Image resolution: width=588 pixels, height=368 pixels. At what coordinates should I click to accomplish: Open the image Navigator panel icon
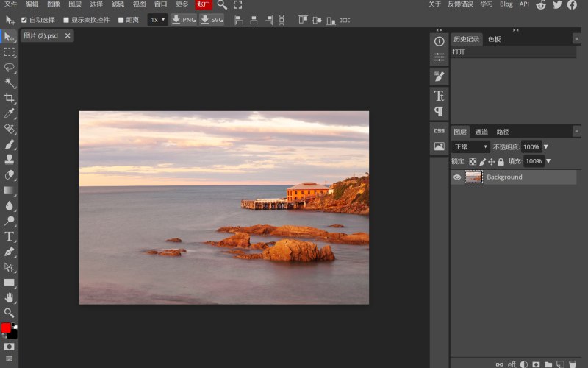click(x=439, y=146)
